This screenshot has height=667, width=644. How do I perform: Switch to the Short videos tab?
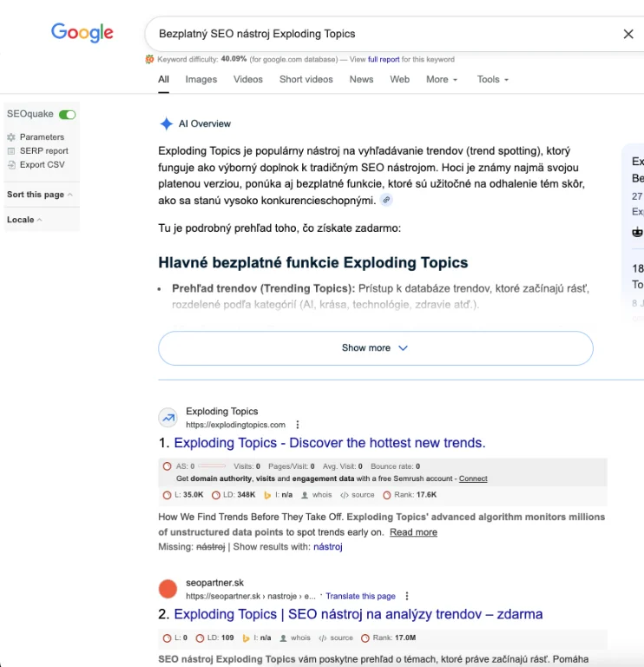[306, 79]
